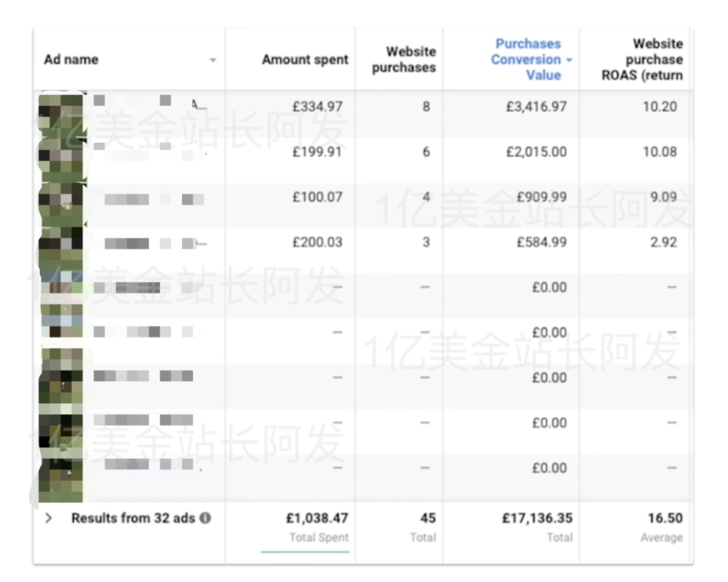Open the Ad name column dropdown arrow
This screenshot has width=728, height=582.
click(x=213, y=61)
